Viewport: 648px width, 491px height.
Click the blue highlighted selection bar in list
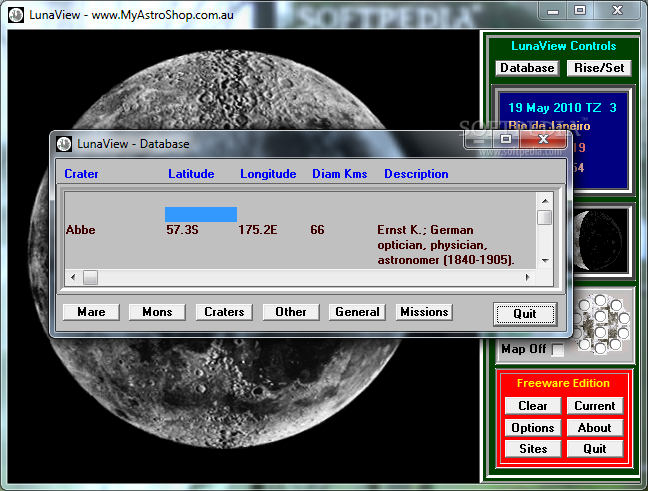[201, 215]
